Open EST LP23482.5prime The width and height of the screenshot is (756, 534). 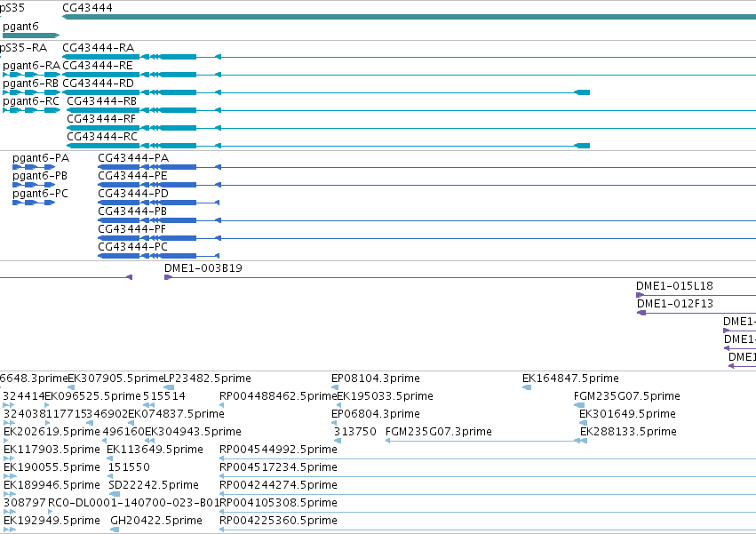[x=208, y=379]
